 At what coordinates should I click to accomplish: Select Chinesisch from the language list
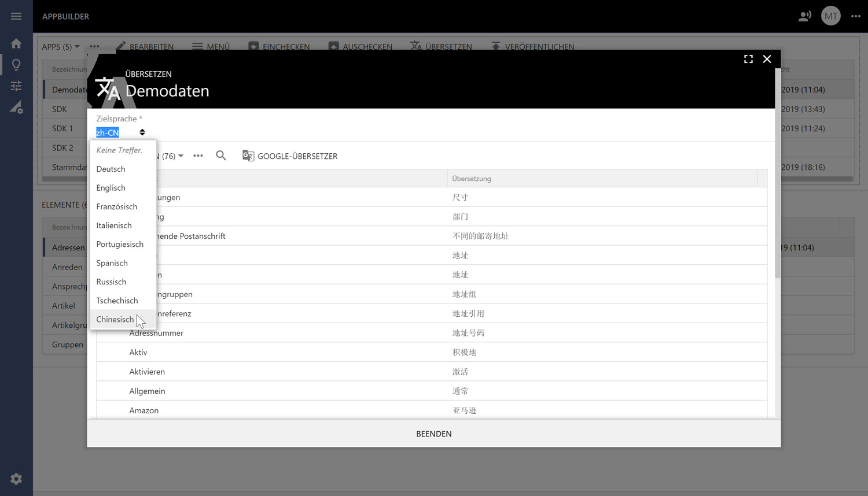tap(115, 320)
